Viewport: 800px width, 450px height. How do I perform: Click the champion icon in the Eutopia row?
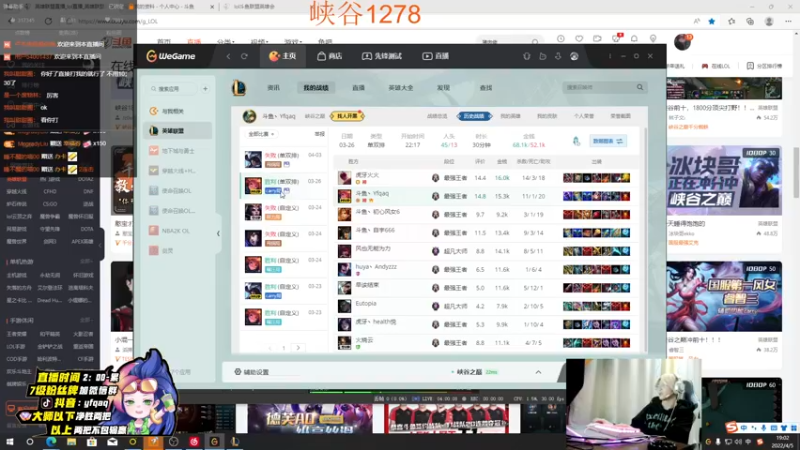(x=344, y=306)
